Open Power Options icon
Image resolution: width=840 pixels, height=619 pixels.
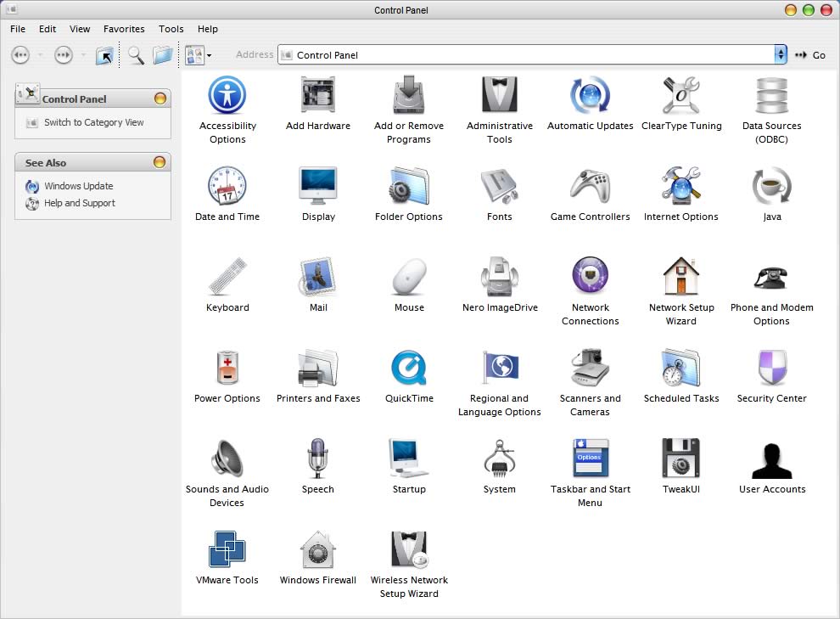(x=227, y=368)
